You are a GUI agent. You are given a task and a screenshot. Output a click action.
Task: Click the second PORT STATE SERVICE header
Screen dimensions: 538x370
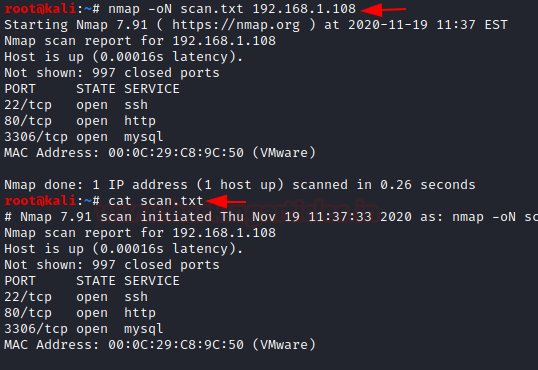click(92, 281)
